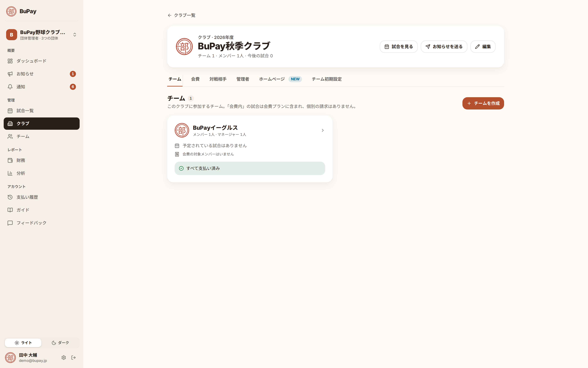Open settings via gear icon
The image size is (588, 368).
coord(64,358)
